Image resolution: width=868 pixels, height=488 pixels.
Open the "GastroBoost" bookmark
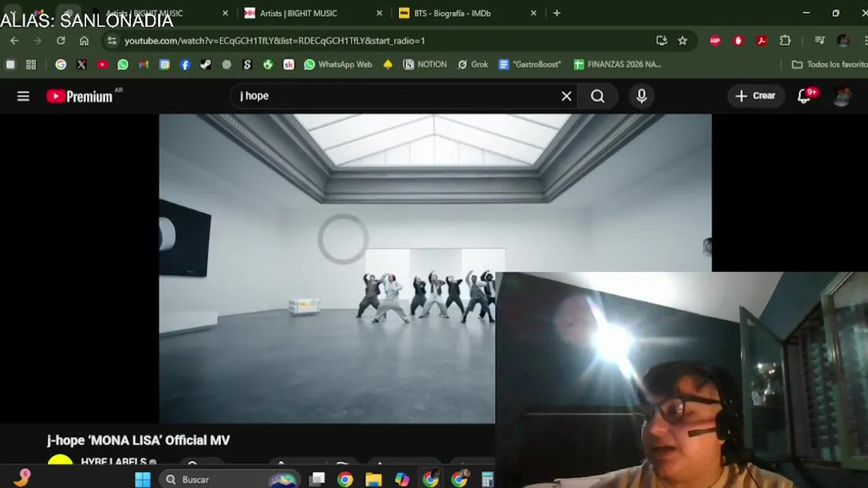click(x=530, y=64)
